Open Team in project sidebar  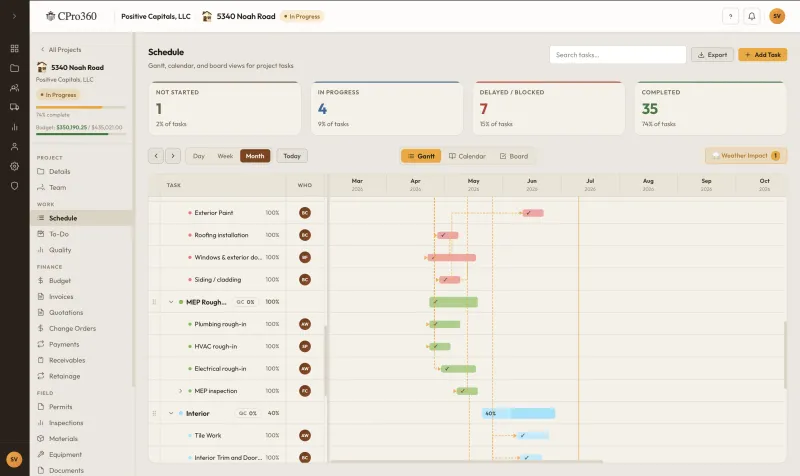pos(58,187)
